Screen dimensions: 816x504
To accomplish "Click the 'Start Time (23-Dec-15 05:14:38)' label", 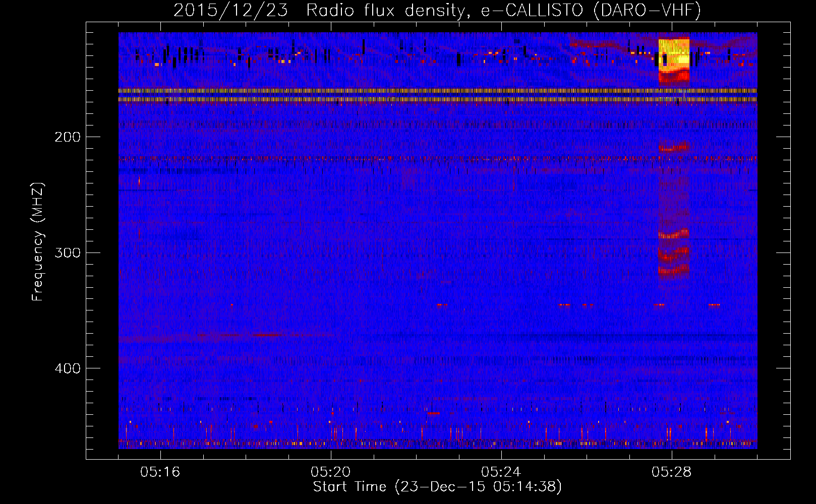I will [x=437, y=487].
